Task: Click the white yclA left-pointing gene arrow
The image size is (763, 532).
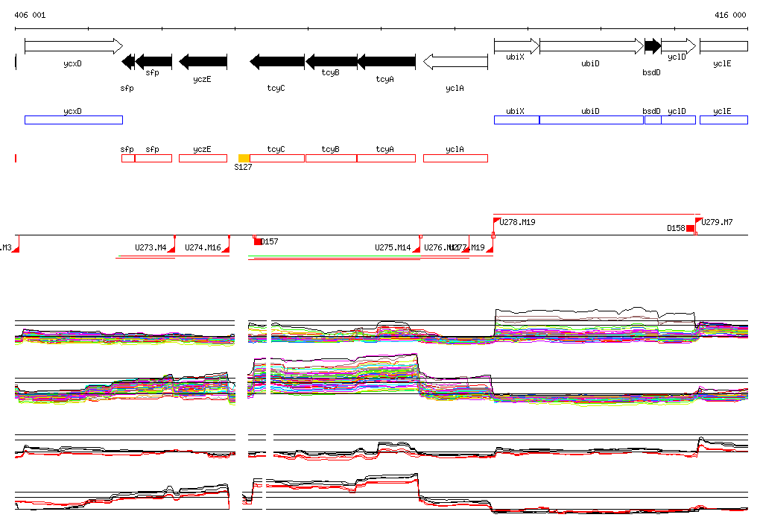Action: pos(455,62)
